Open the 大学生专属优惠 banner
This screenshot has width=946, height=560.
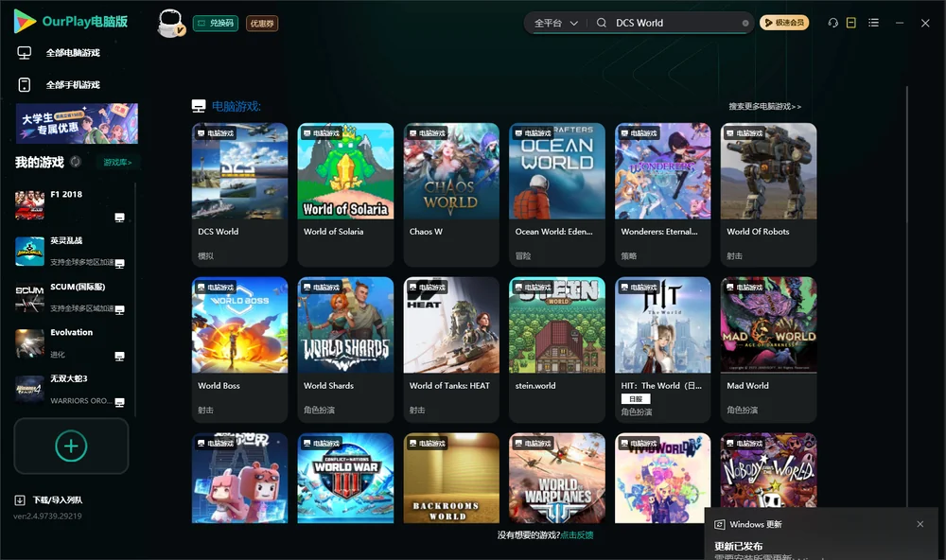[77, 123]
